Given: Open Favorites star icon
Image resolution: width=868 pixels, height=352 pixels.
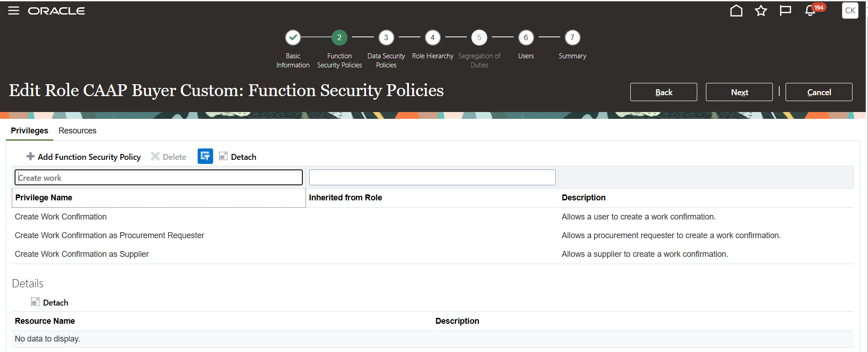Looking at the screenshot, I should coord(761,10).
